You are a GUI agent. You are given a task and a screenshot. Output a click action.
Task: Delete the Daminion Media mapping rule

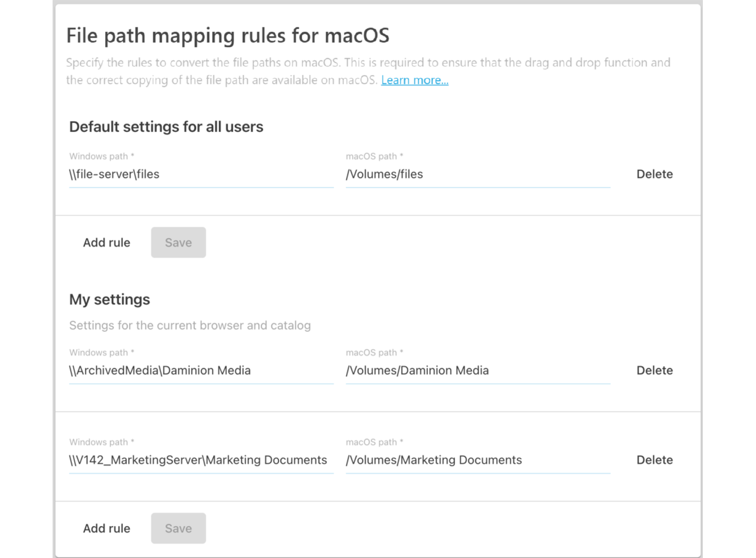click(654, 371)
